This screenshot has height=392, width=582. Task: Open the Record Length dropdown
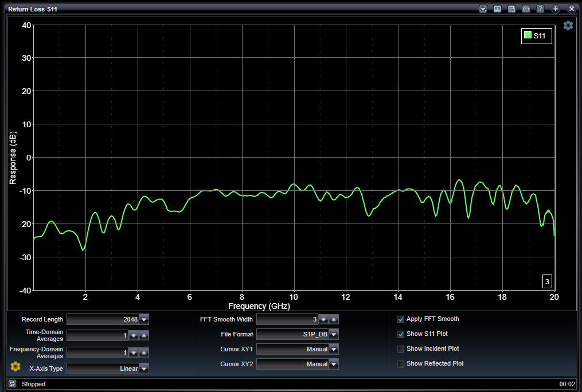[x=144, y=319]
